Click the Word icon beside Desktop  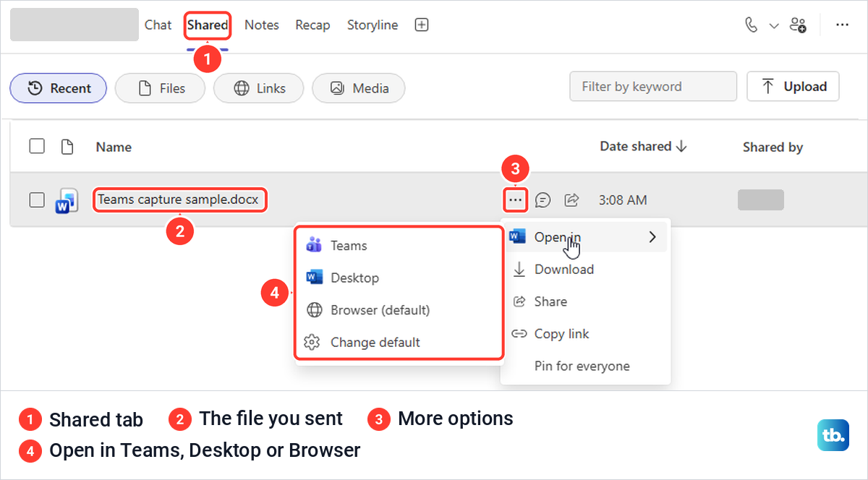pos(314,278)
